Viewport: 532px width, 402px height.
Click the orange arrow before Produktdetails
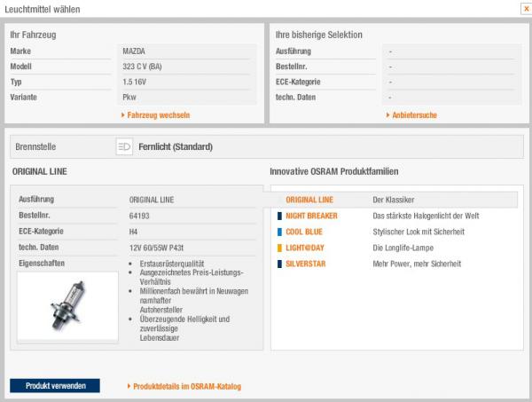click(x=129, y=386)
